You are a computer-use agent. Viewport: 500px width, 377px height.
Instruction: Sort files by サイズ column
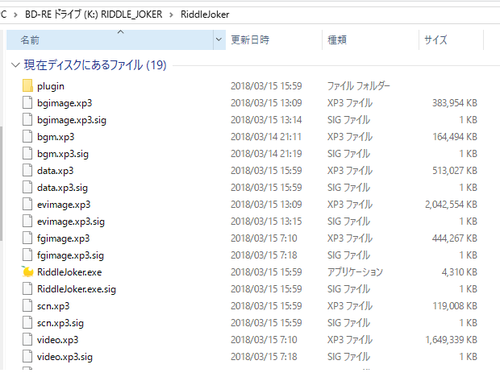(451, 40)
